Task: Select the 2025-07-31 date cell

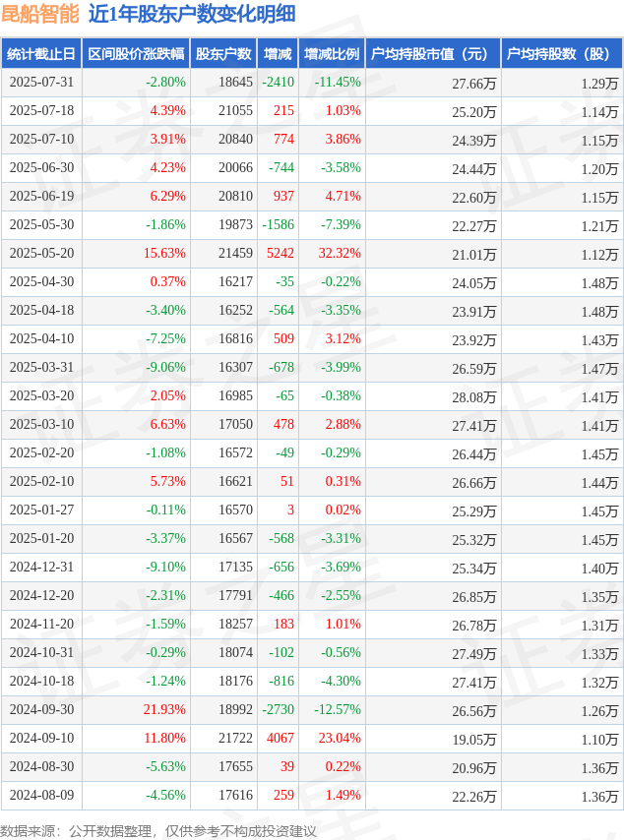Action: [x=41, y=82]
